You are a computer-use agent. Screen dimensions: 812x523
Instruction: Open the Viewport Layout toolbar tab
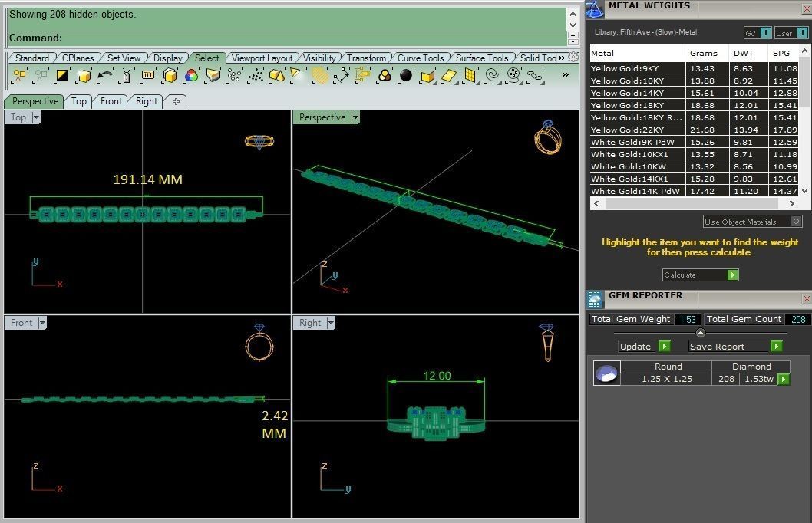(x=262, y=58)
